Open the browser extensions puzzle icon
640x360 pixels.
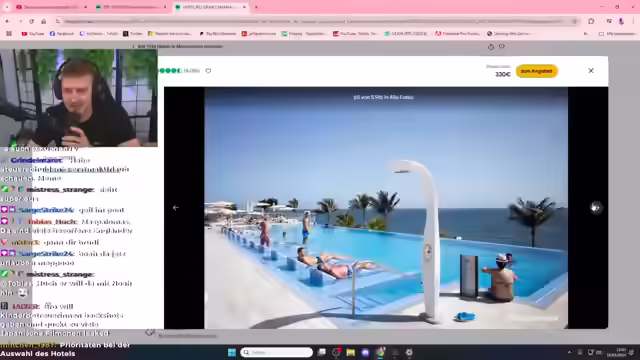click(x=591, y=21)
